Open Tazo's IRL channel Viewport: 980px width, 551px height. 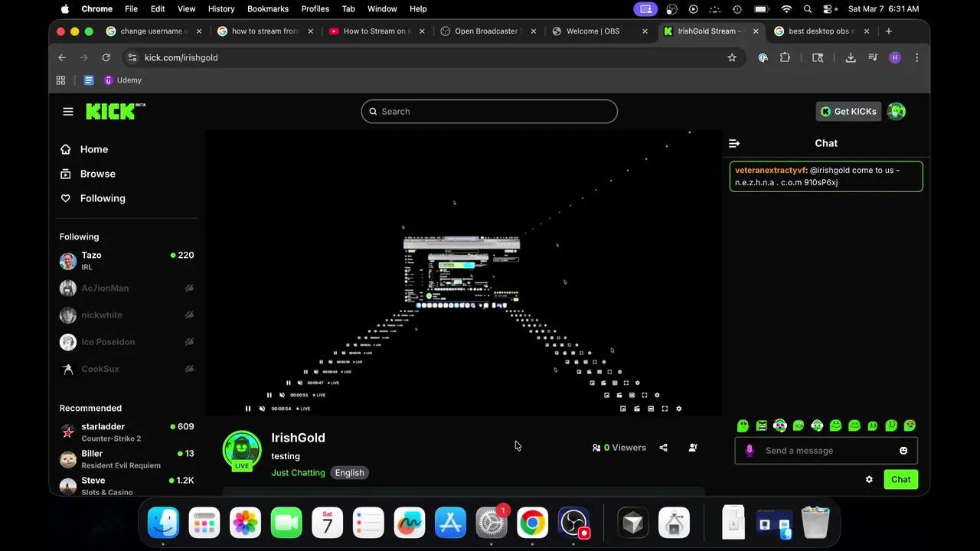[x=127, y=261]
